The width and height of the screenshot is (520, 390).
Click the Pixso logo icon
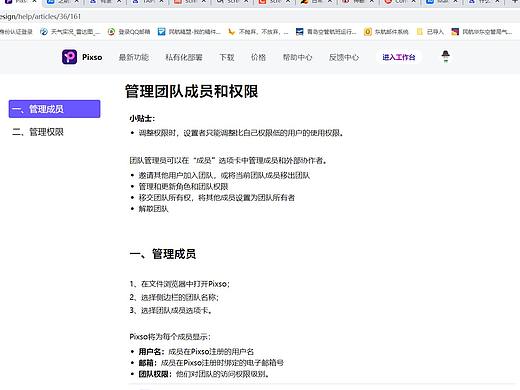click(69, 57)
